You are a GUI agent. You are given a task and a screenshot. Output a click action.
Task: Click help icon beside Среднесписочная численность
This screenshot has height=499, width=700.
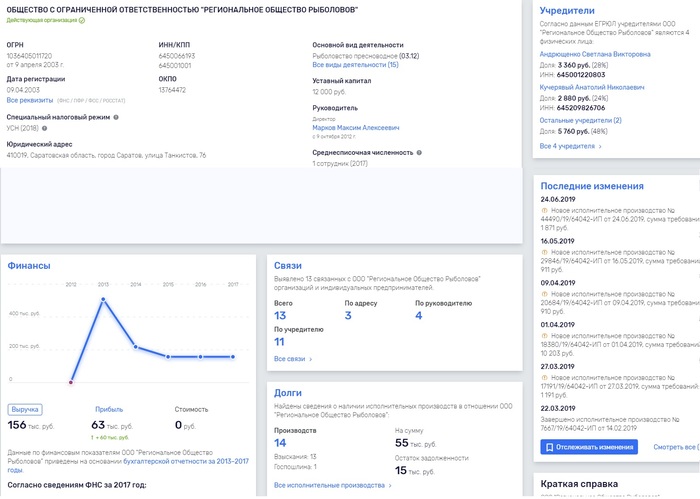coord(418,153)
